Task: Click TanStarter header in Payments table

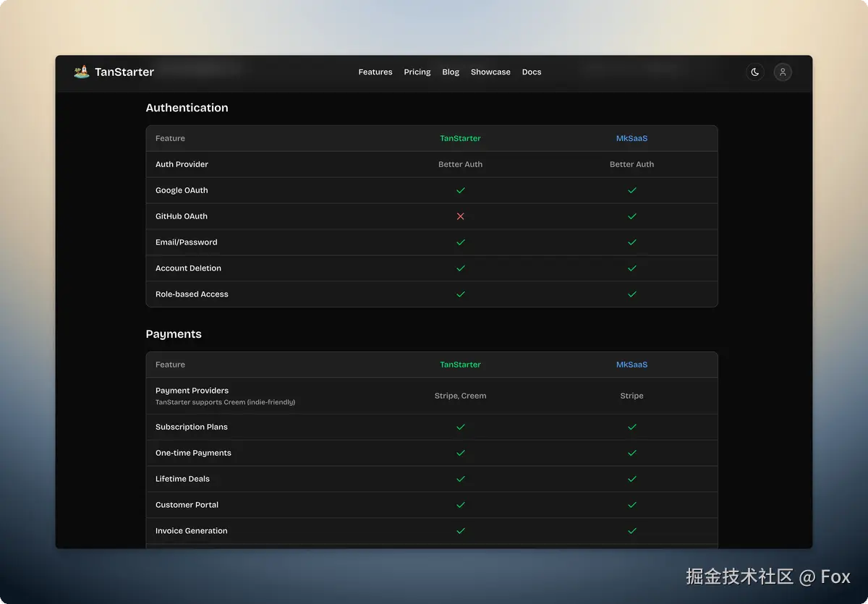Action: 460,365
